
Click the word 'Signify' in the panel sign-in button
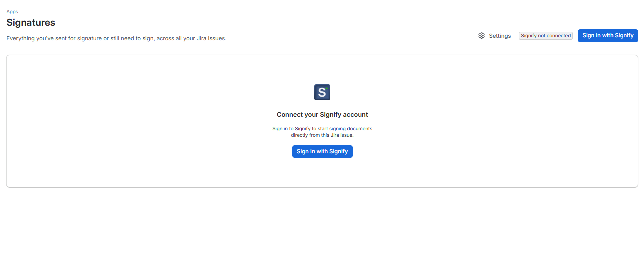click(339, 151)
